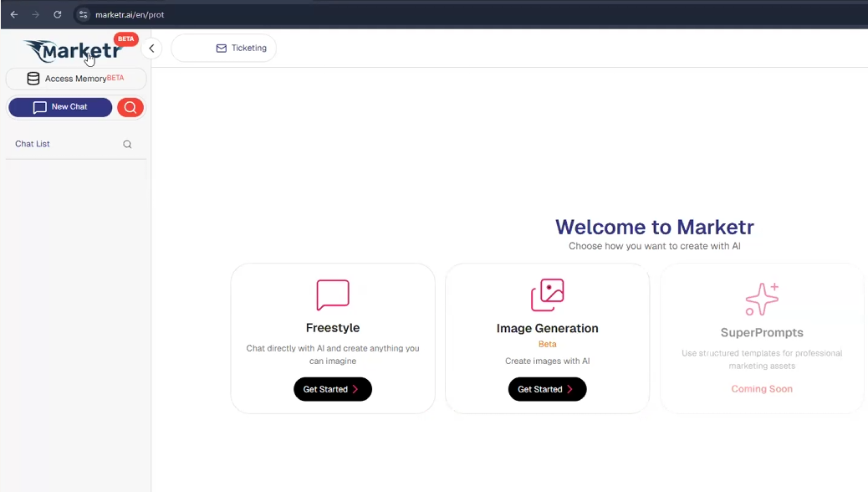Click the orange Beta label under Image Generation
Screen dimensions: 868x492
(548, 344)
